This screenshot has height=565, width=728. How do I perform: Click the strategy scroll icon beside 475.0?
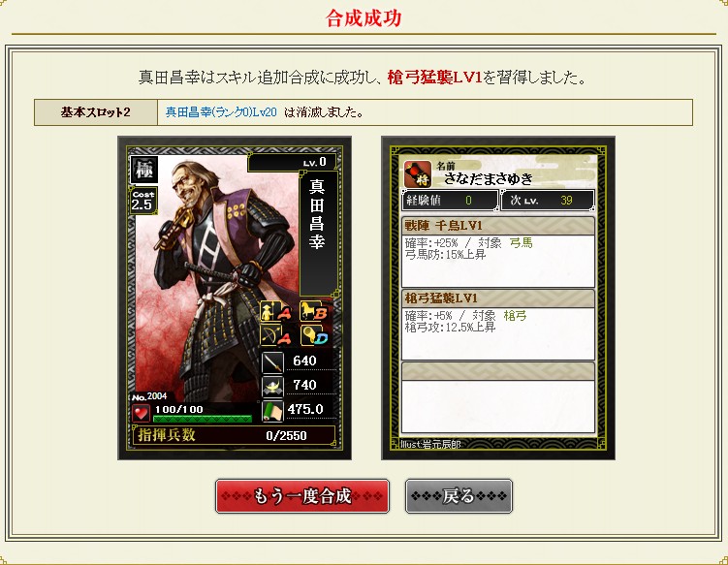[273, 411]
